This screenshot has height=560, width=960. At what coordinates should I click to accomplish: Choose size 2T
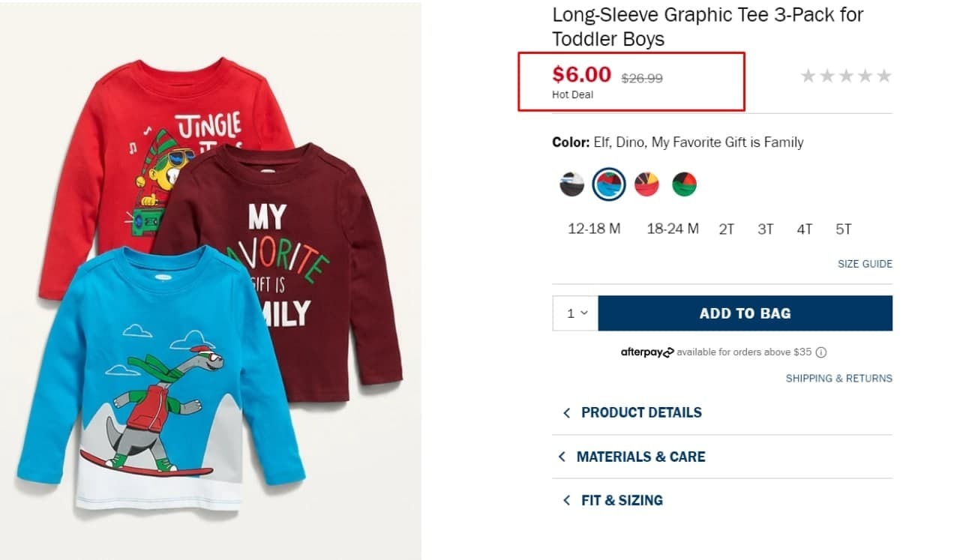(x=726, y=229)
